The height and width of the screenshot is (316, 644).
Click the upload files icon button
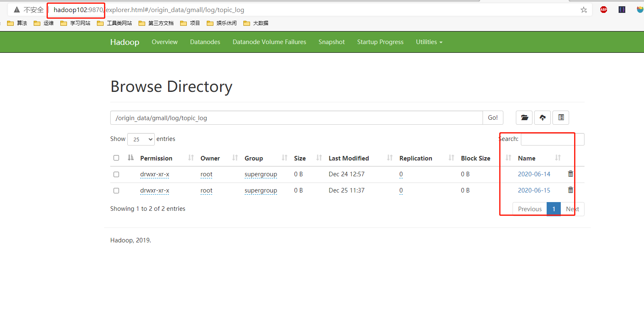pyautogui.click(x=542, y=118)
